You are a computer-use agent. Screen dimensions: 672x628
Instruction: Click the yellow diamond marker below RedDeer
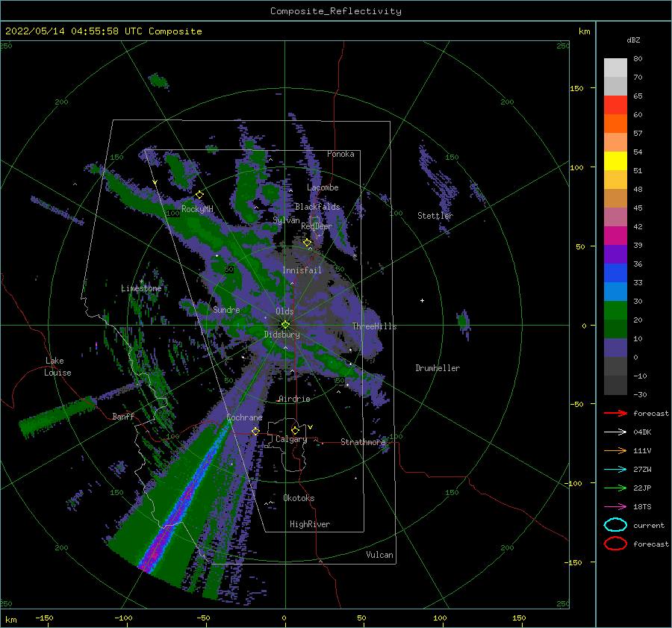(307, 243)
